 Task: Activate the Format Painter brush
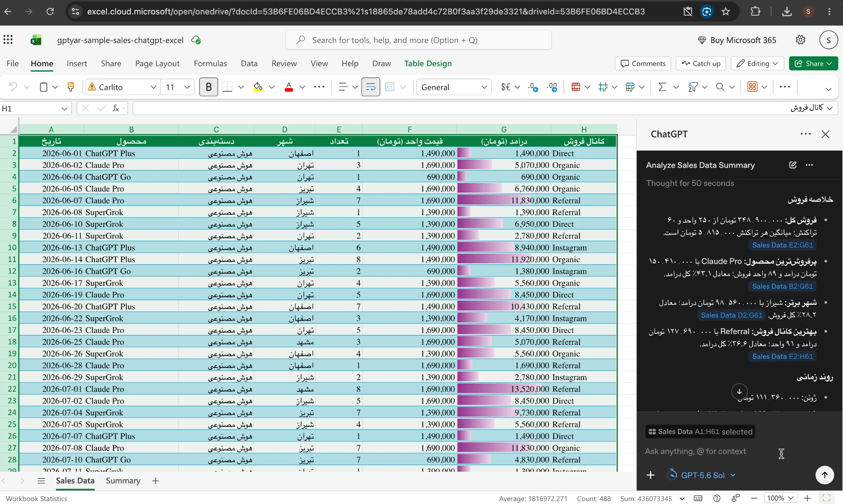pyautogui.click(x=71, y=87)
